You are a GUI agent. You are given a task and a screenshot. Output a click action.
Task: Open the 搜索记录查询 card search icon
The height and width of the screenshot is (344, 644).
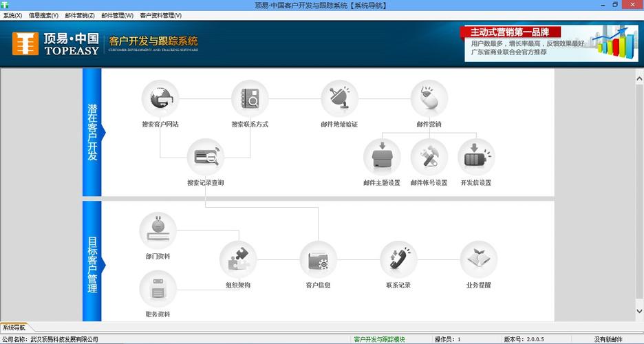tap(205, 158)
